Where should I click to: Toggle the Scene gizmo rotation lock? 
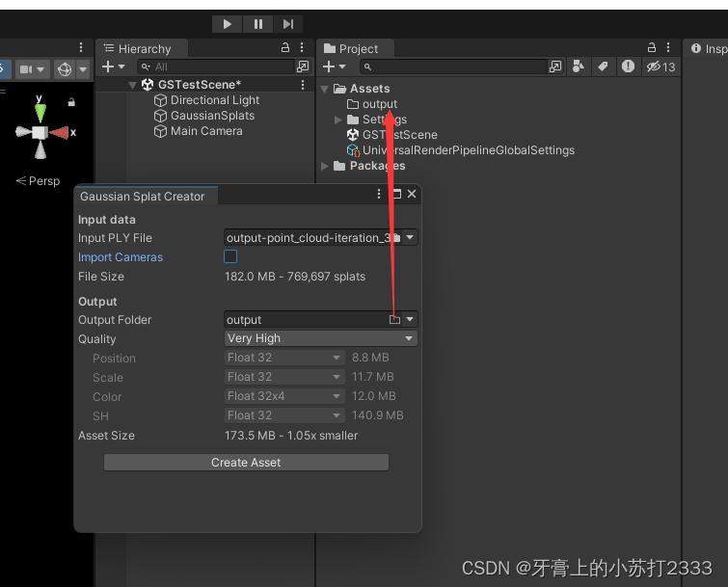[x=71, y=101]
